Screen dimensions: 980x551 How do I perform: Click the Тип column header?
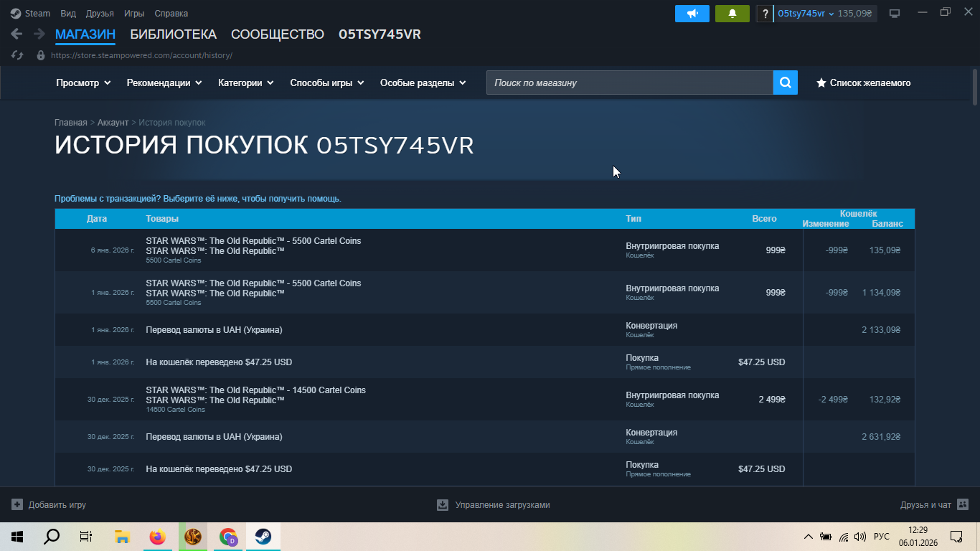pos(633,219)
